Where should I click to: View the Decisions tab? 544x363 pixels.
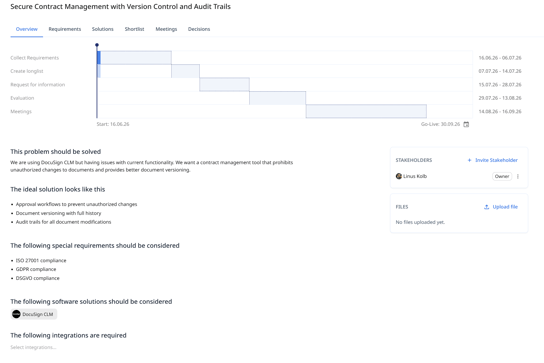click(x=199, y=29)
